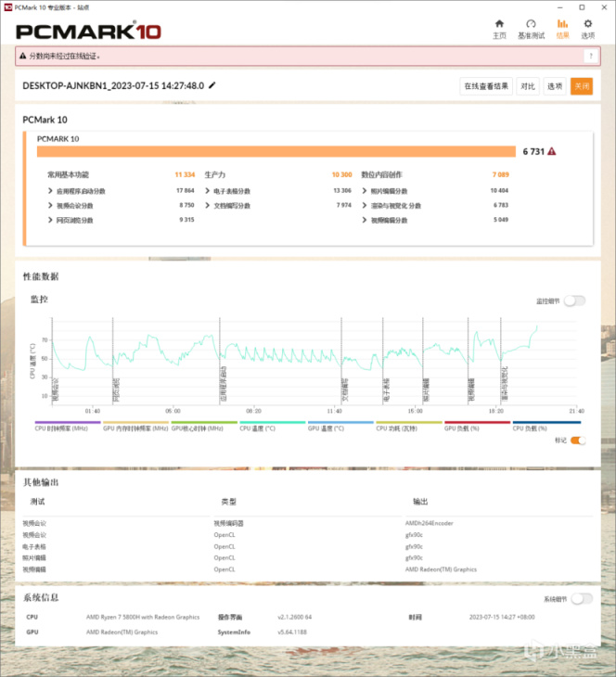The height and width of the screenshot is (677, 616).
Task: Open the 结果 results bar-chart icon
Action: tap(562, 24)
